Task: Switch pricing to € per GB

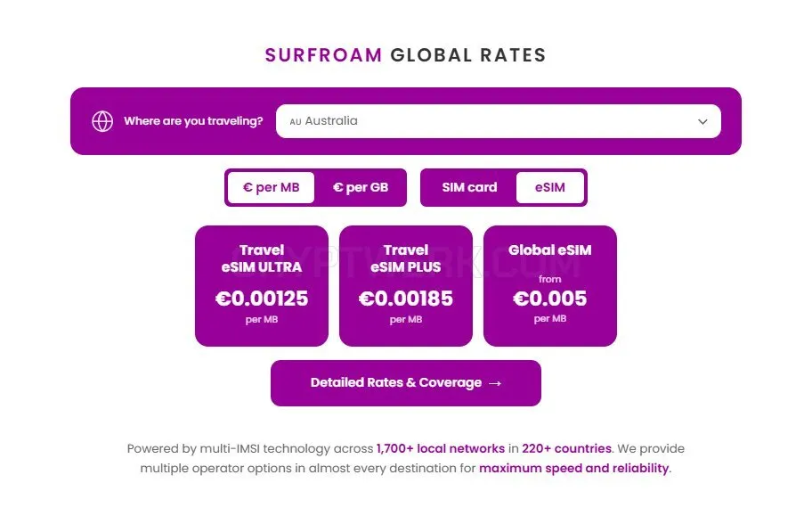Action: [x=361, y=188]
